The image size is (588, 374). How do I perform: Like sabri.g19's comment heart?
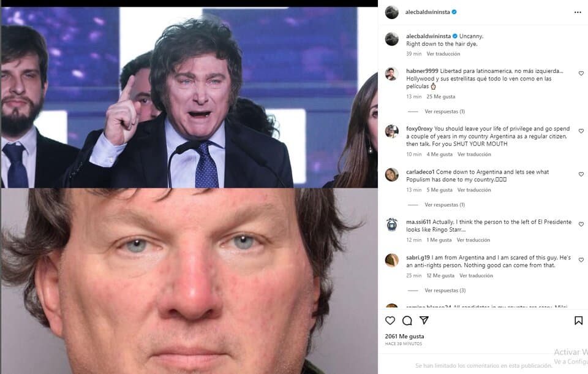coord(581,260)
